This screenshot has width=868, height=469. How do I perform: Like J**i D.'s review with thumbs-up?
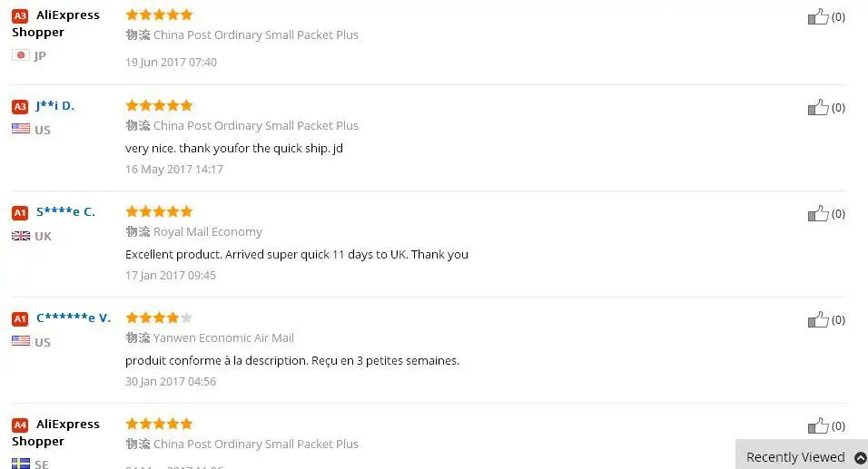(x=818, y=107)
